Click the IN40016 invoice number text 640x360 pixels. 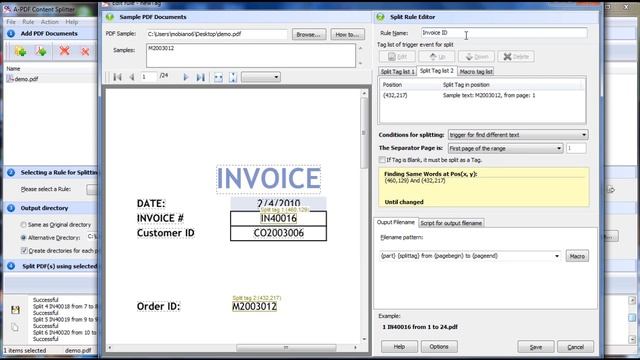point(278,218)
